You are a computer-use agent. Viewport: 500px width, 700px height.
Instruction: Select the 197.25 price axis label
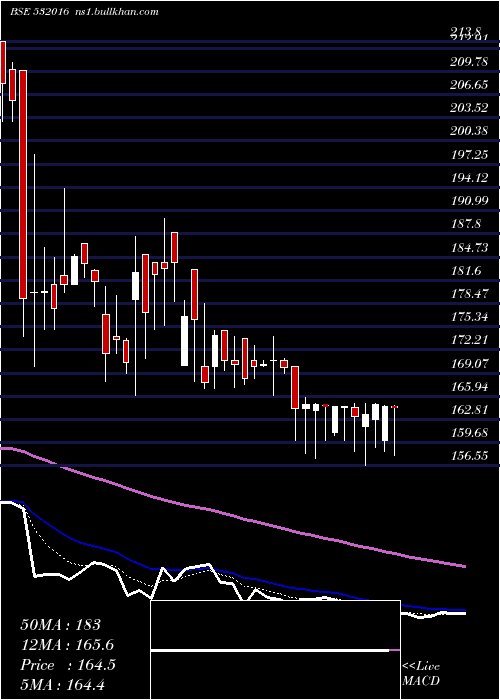pos(469,155)
